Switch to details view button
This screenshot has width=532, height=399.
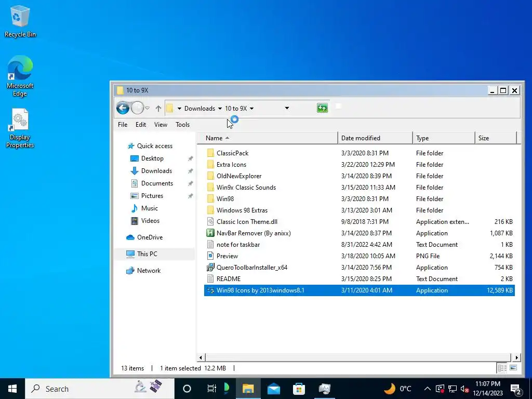pyautogui.click(x=502, y=368)
